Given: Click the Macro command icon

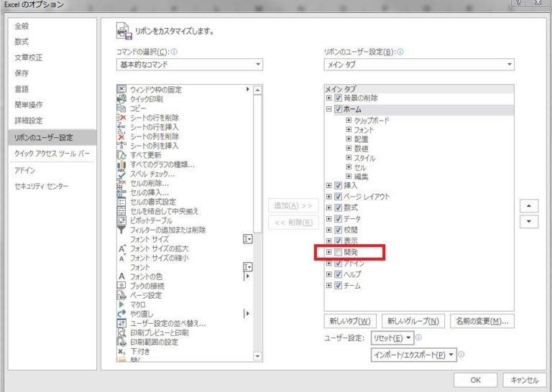Looking at the screenshot, I should pos(121,304).
